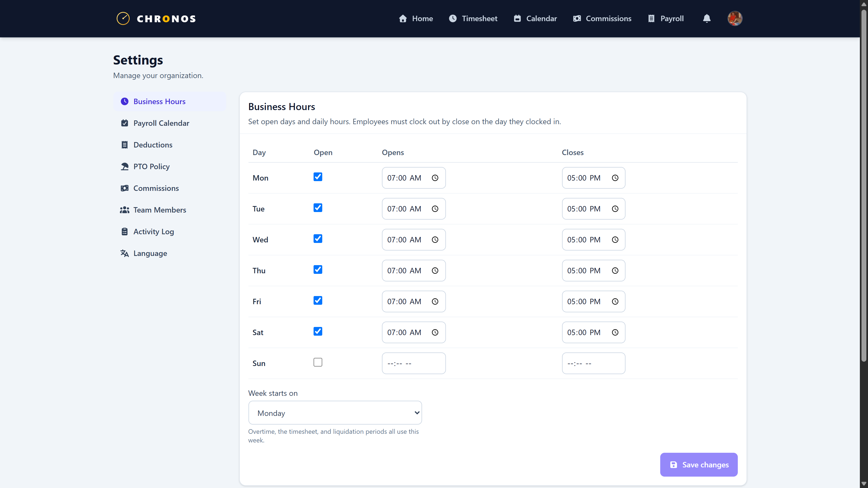The height and width of the screenshot is (488, 868).
Task: Switch to Payroll Calendar settings
Action: click(170, 123)
